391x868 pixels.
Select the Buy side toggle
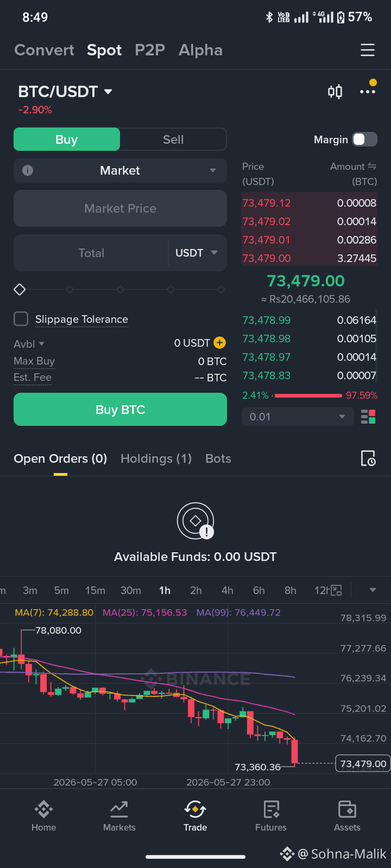67,139
